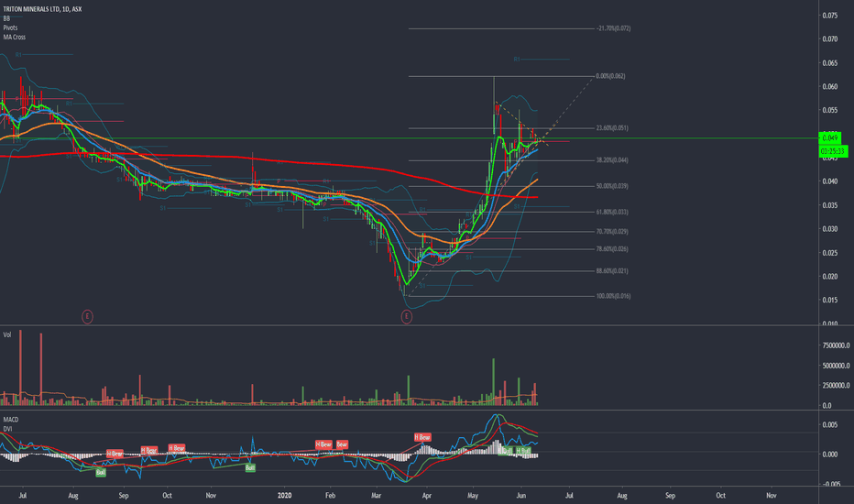The image size is (854, 504).
Task: Select the 61.80%(0.033) Fibonacci level label
Action: [x=612, y=212]
